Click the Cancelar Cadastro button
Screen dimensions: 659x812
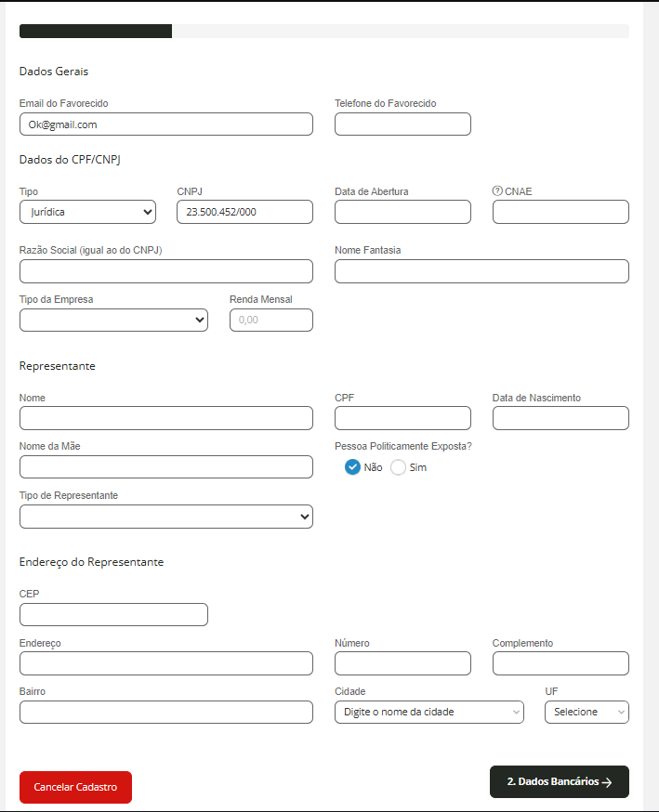pyautogui.click(x=75, y=787)
